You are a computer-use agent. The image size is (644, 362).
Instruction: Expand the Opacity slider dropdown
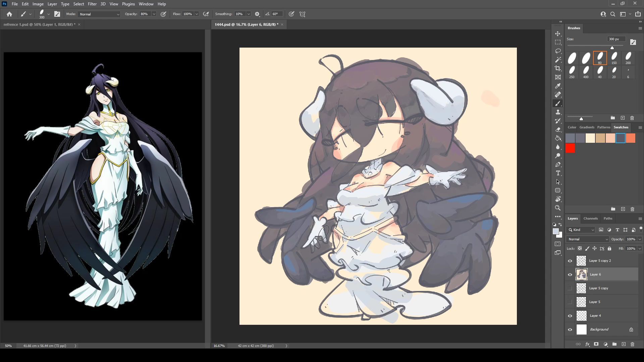tap(154, 14)
